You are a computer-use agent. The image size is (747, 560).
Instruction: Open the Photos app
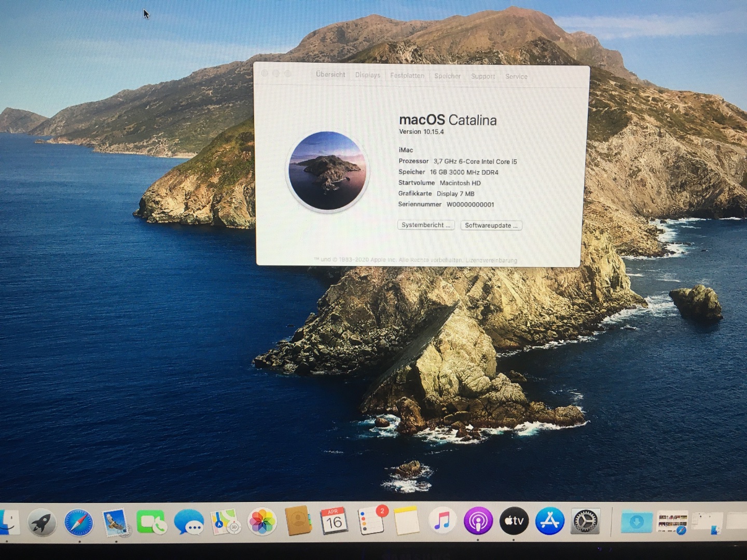point(262,522)
